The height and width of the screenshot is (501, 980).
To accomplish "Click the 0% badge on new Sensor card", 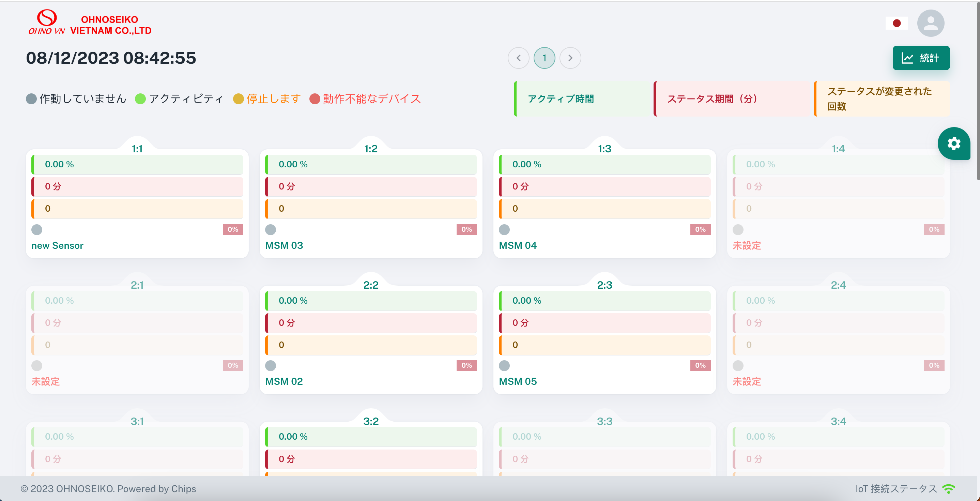I will pos(233,229).
